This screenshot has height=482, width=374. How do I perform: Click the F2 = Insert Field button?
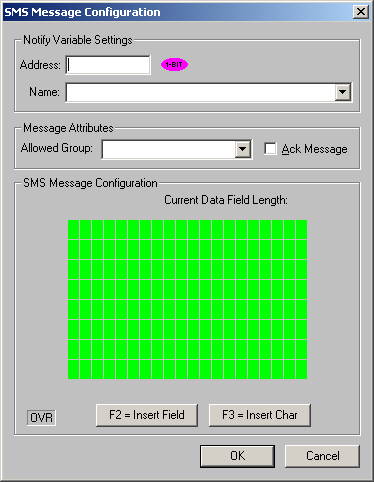pos(147,415)
